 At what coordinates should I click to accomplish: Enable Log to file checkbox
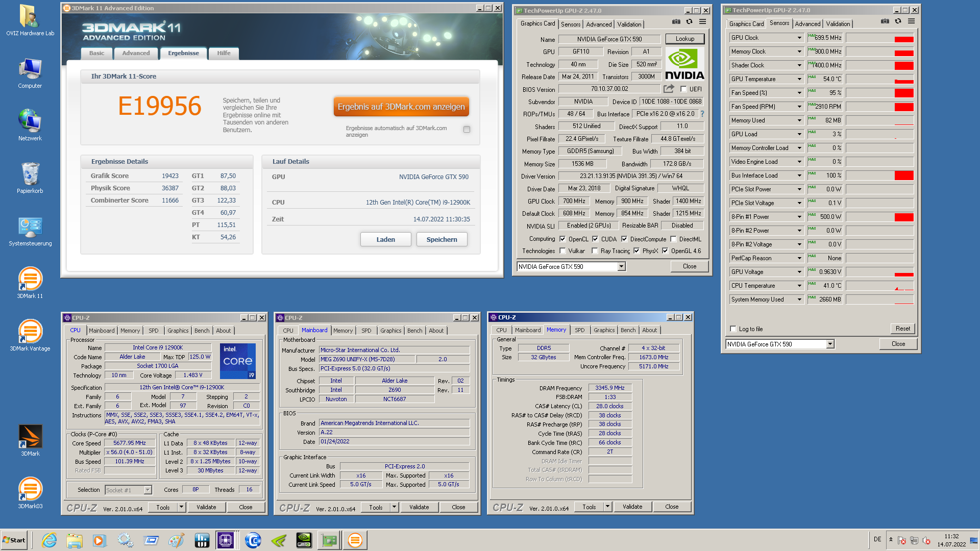[733, 329]
